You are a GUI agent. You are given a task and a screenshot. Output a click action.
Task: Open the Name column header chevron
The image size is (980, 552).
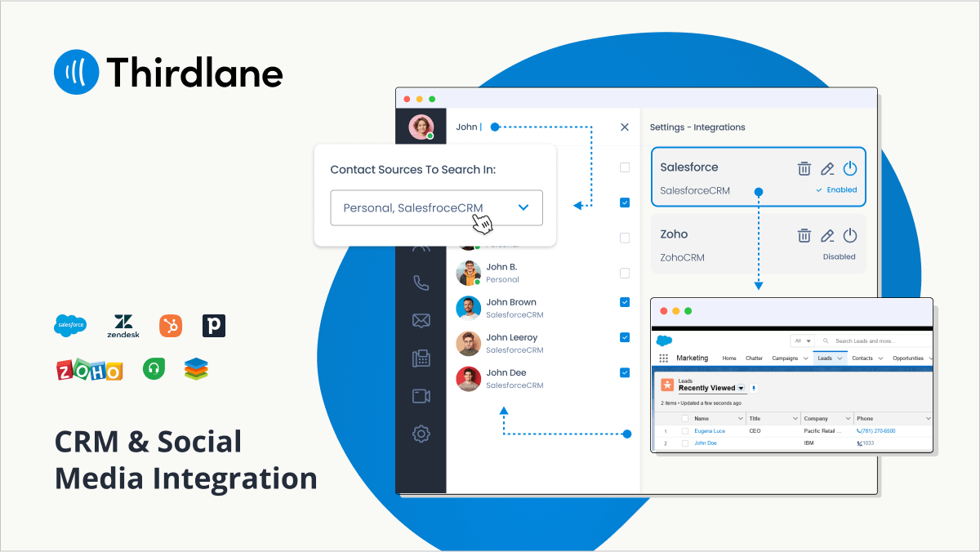[x=741, y=418]
